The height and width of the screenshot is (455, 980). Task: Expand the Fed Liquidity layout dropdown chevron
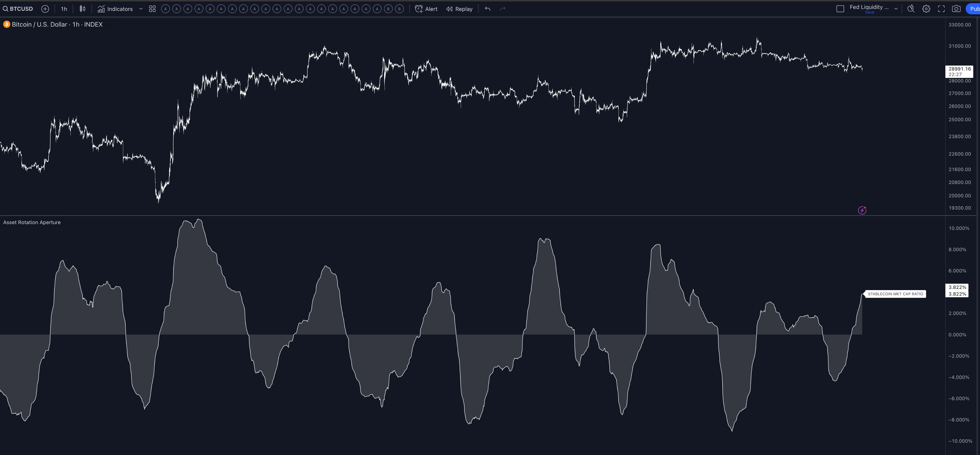tap(896, 9)
